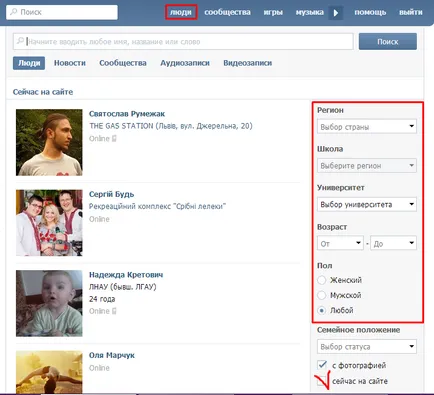The width and height of the screenshot is (434, 395).
Task: Switch to the Люди search tab
Action: (29, 63)
